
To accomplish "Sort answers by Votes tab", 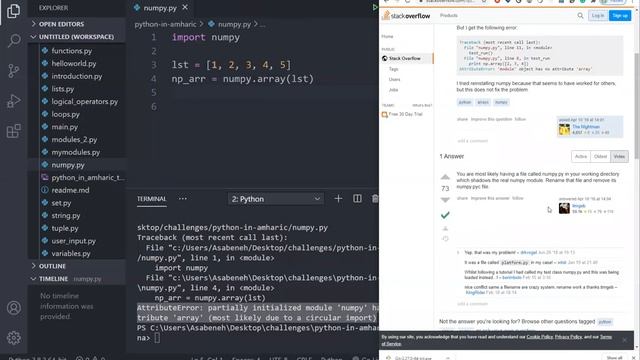I will [619, 156].
